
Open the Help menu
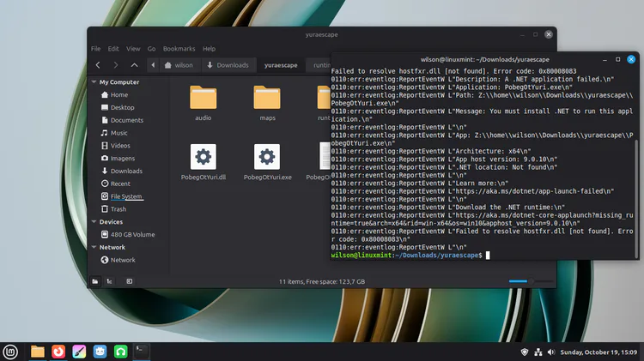209,49
